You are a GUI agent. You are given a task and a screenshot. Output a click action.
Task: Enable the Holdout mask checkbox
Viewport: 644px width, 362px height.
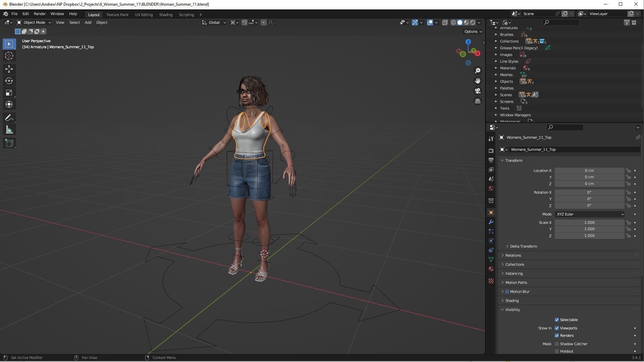point(557,351)
